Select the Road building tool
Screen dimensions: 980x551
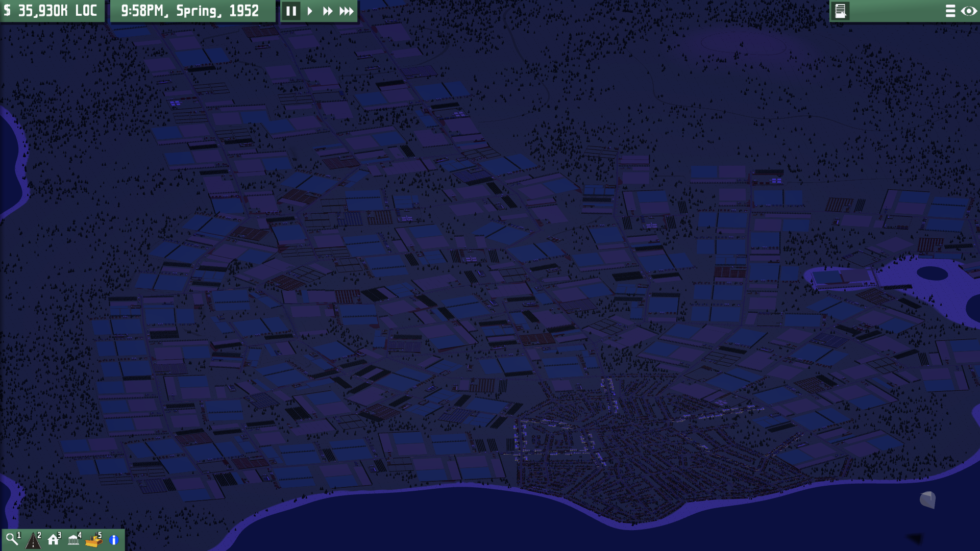click(33, 539)
